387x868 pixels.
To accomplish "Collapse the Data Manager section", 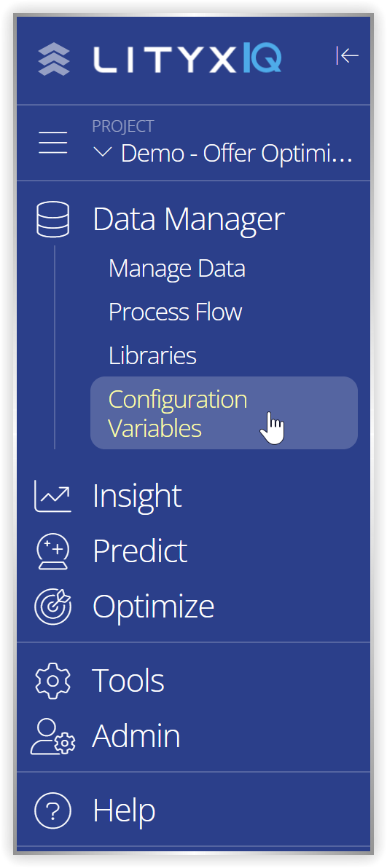I will (x=189, y=219).
